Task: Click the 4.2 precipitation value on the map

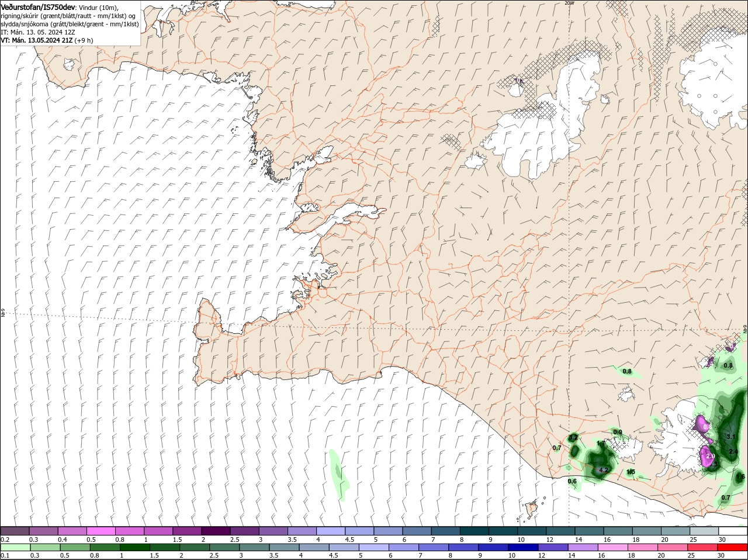Action: pos(604,470)
